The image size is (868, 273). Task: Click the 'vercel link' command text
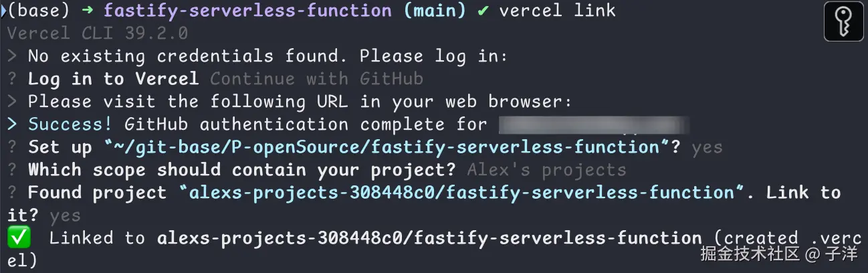[x=558, y=11]
